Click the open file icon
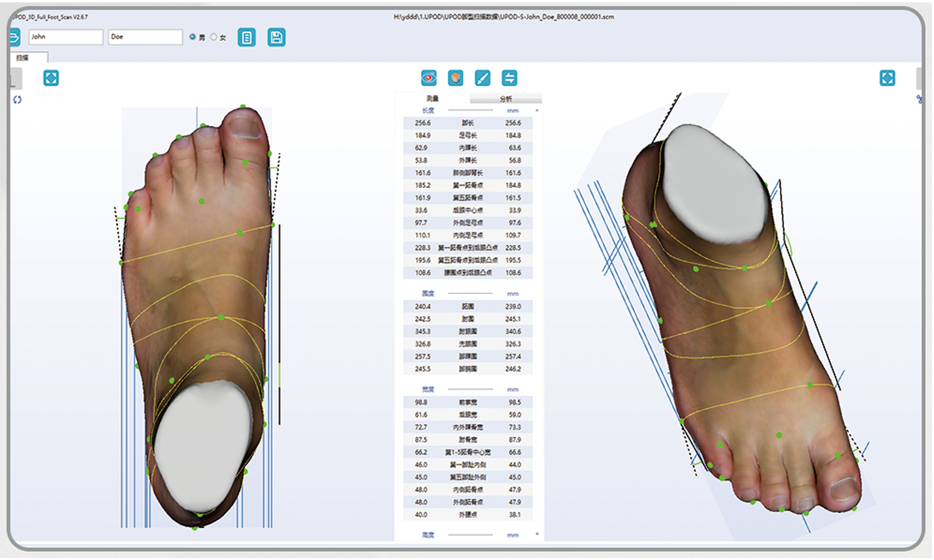The image size is (934, 560). pos(15,38)
